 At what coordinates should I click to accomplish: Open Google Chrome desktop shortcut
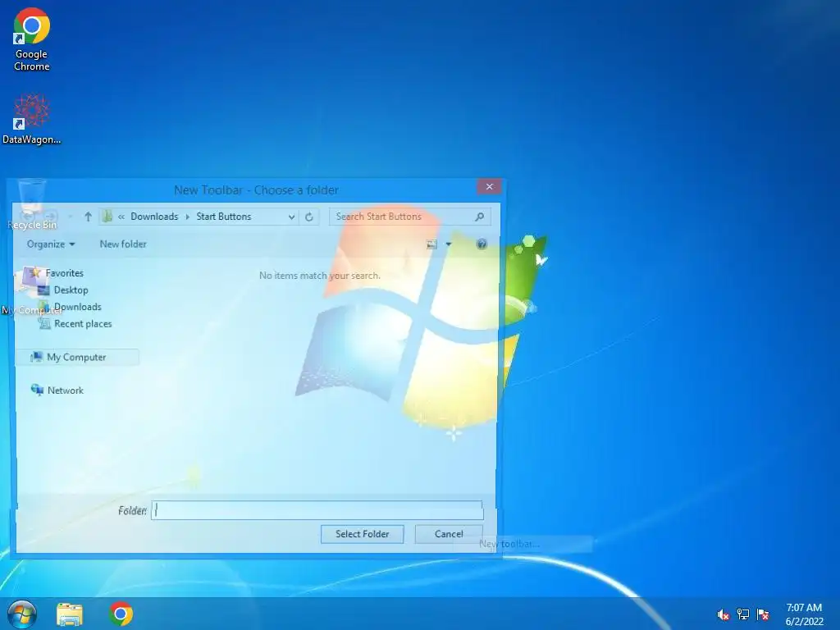[32, 40]
